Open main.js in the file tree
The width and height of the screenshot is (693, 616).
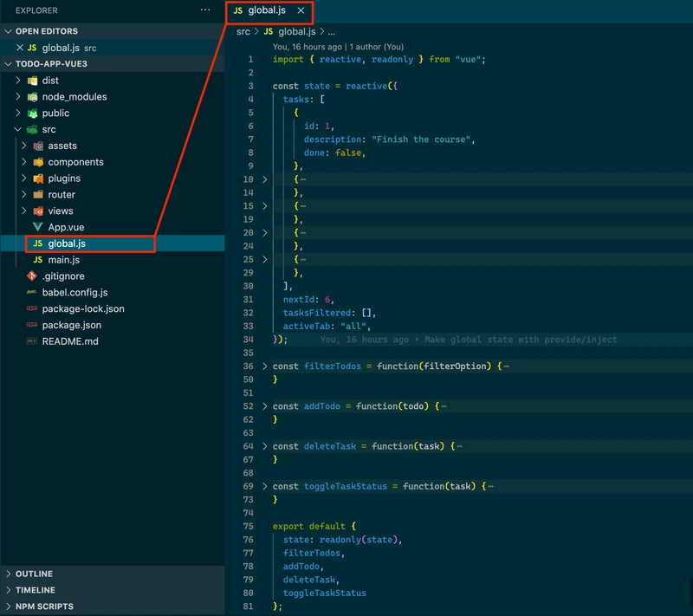113,260
